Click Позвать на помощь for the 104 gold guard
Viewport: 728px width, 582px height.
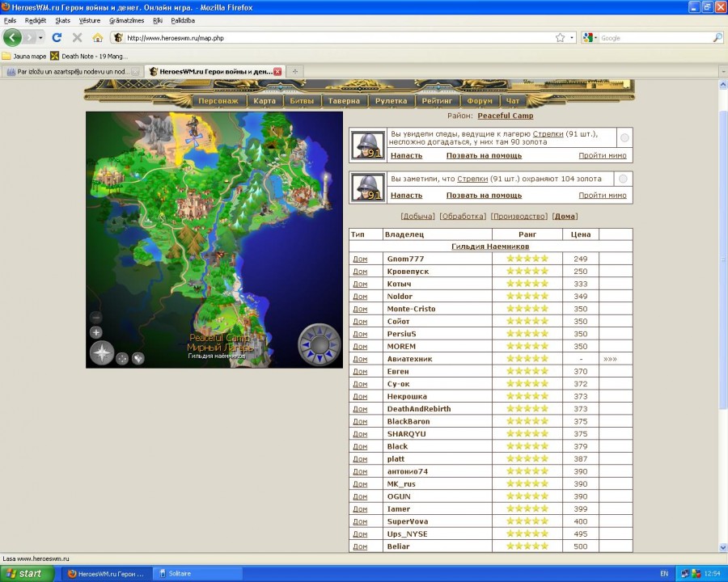pyautogui.click(x=485, y=196)
